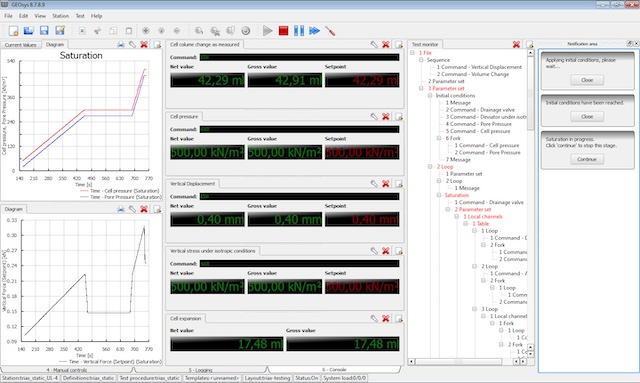Open Saturation diagram settings wrench icon
640x383 pixels.
pos(132,45)
